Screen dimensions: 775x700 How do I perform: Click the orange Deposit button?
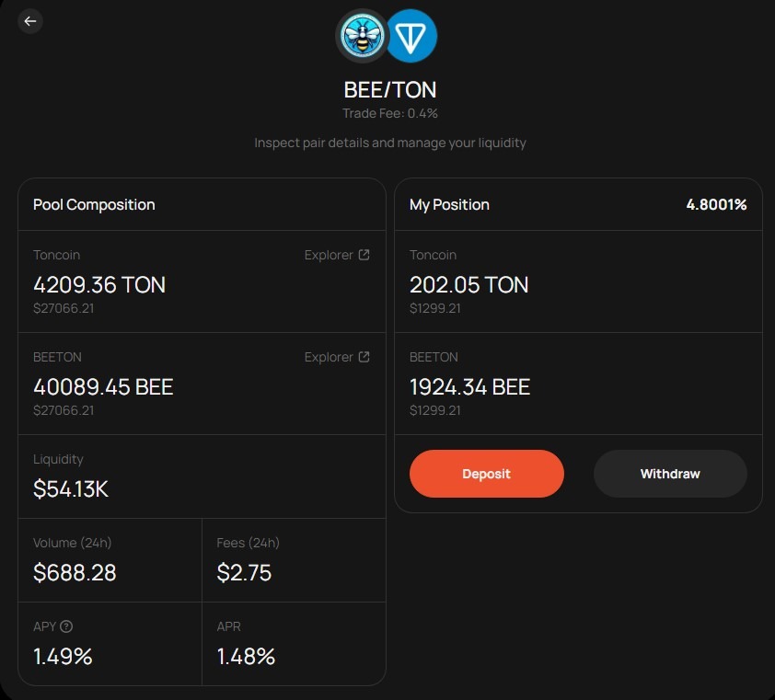(x=486, y=474)
